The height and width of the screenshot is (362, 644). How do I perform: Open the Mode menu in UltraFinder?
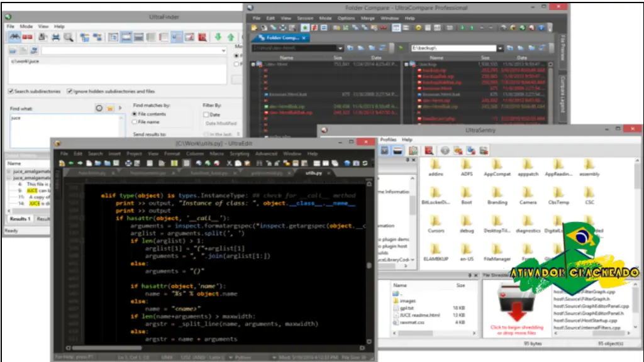tap(26, 26)
